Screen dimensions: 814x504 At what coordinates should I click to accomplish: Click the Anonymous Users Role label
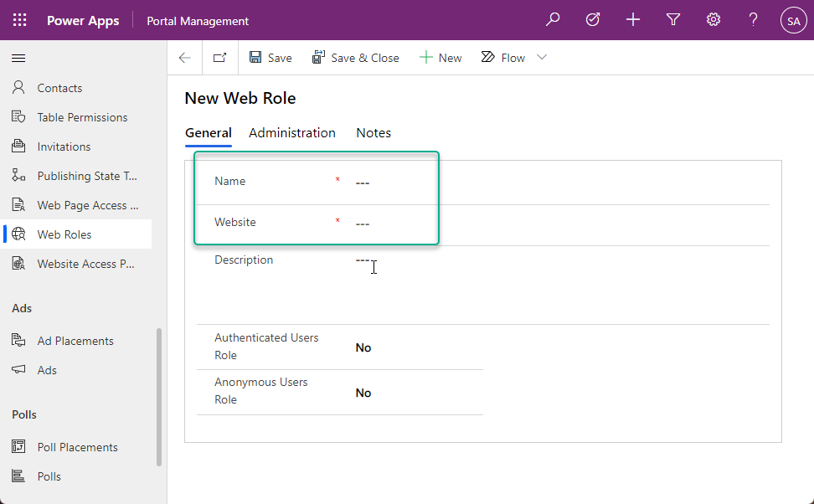261,391
